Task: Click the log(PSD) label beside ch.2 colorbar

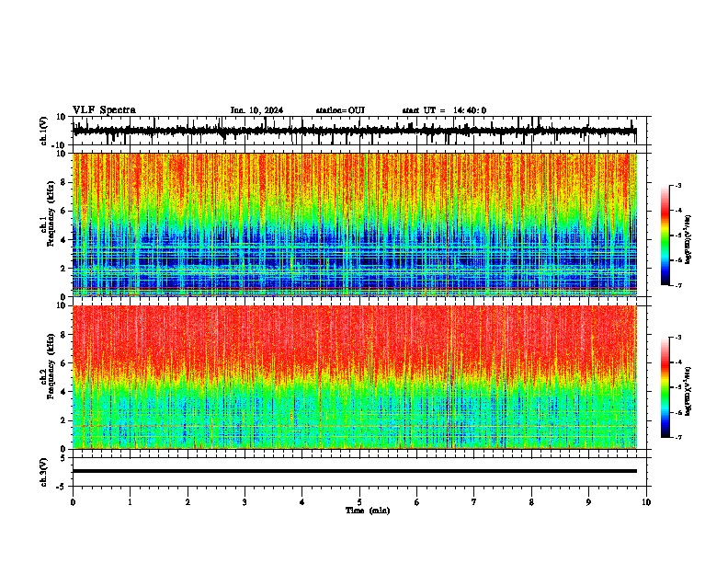Action: [x=688, y=392]
